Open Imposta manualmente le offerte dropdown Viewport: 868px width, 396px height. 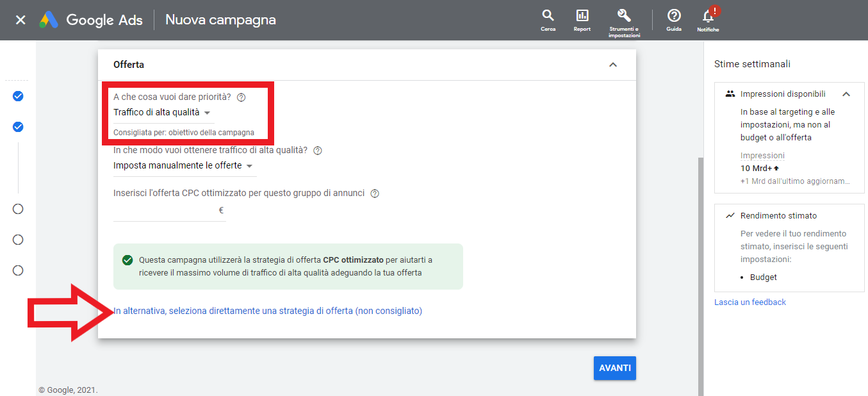click(x=183, y=166)
